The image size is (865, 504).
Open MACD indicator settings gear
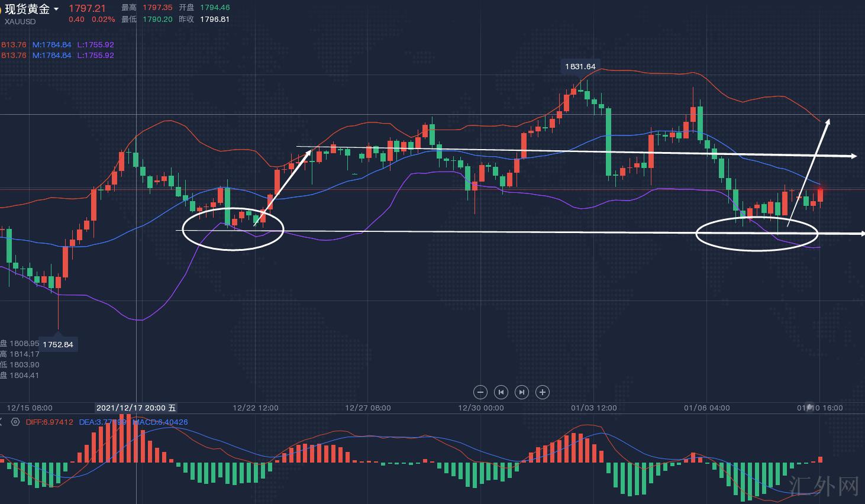[15, 422]
